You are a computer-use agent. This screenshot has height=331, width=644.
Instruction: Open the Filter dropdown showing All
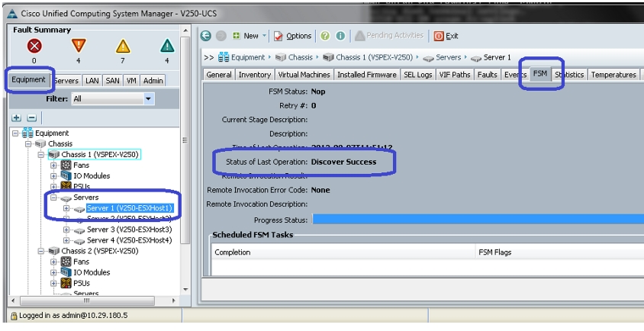(113, 98)
